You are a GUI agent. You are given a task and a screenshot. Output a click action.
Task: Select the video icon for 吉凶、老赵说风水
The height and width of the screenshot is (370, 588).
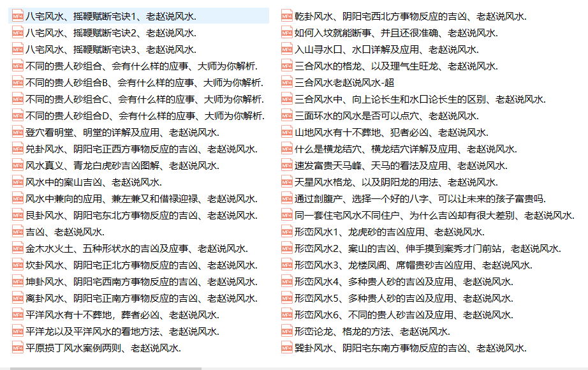coord(18,232)
